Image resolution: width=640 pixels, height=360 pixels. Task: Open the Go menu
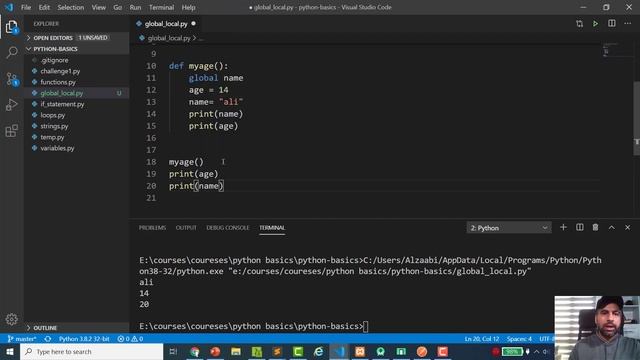tap(118, 7)
